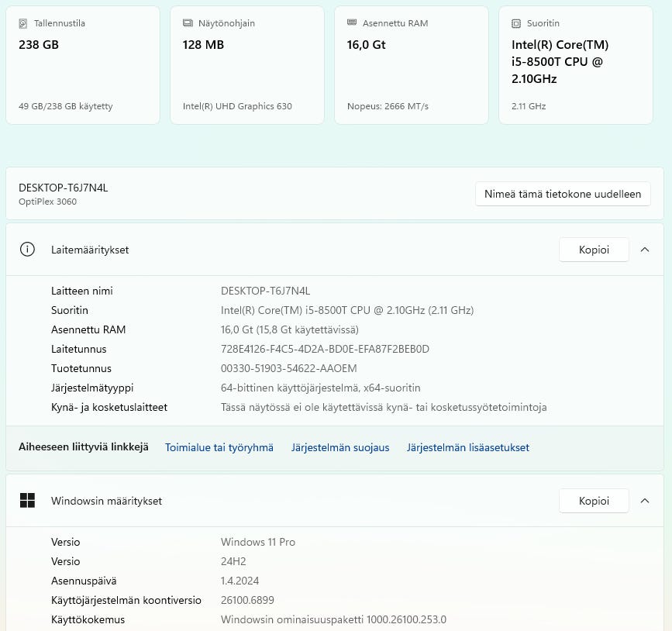This screenshot has height=631, width=672.
Task: Select the install date 1.4.2024
Action: click(x=240, y=581)
